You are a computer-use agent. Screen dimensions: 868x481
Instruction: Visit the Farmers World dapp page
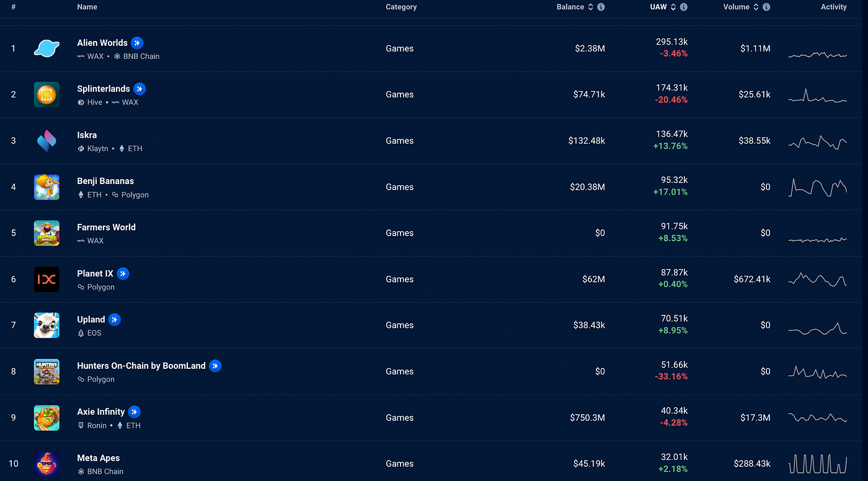(x=106, y=227)
